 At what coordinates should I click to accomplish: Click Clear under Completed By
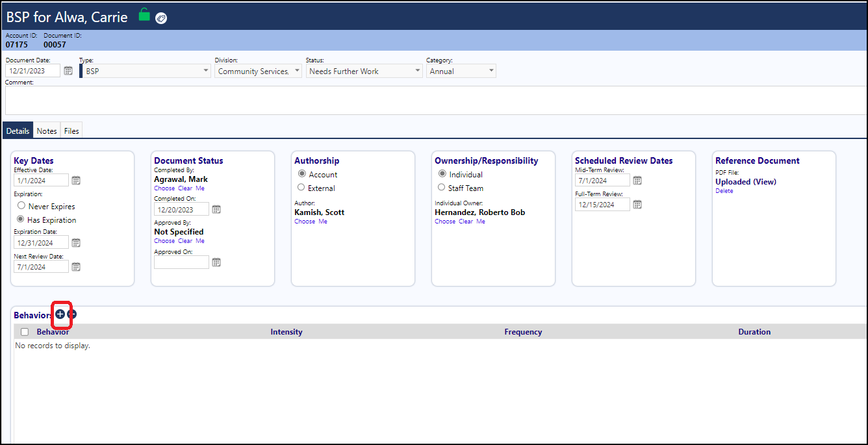click(185, 188)
